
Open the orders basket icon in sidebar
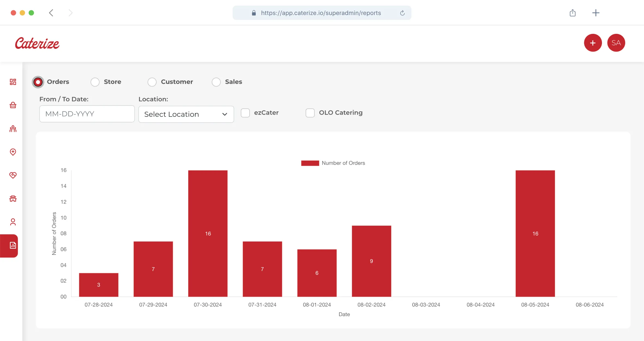(x=13, y=105)
